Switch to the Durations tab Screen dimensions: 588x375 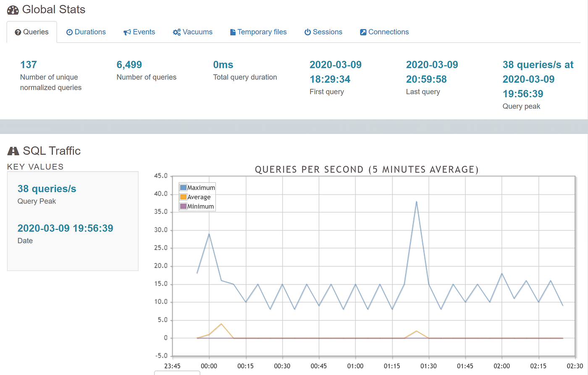(x=86, y=32)
